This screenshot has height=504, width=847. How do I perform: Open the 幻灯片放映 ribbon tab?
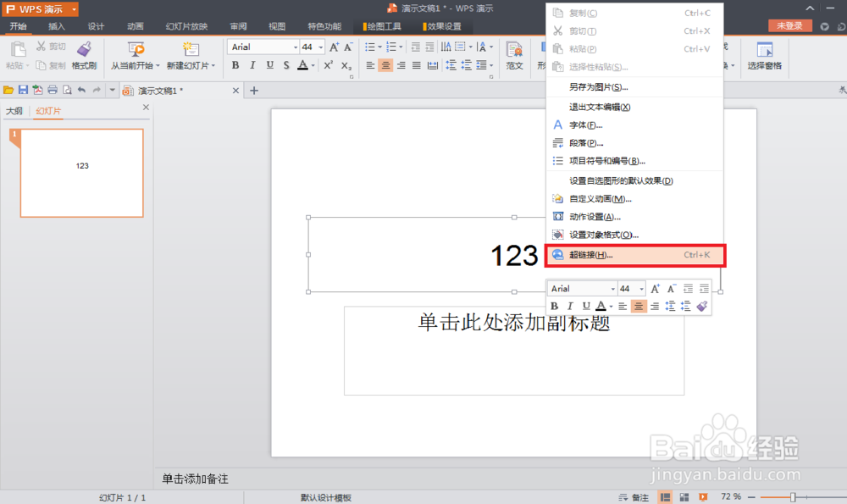click(x=186, y=26)
